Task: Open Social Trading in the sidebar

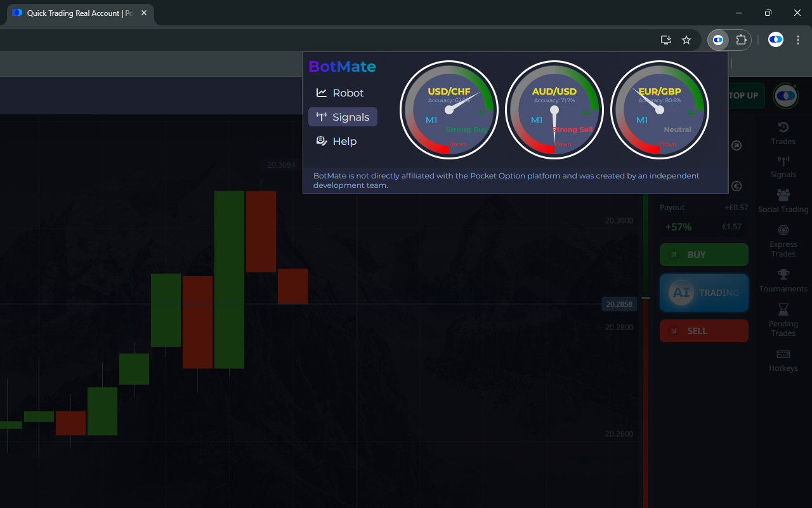Action: [783, 201]
